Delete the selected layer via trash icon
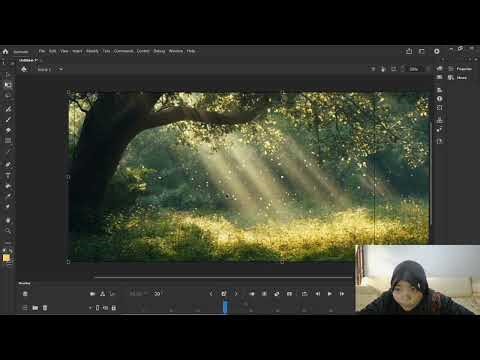 (45, 308)
